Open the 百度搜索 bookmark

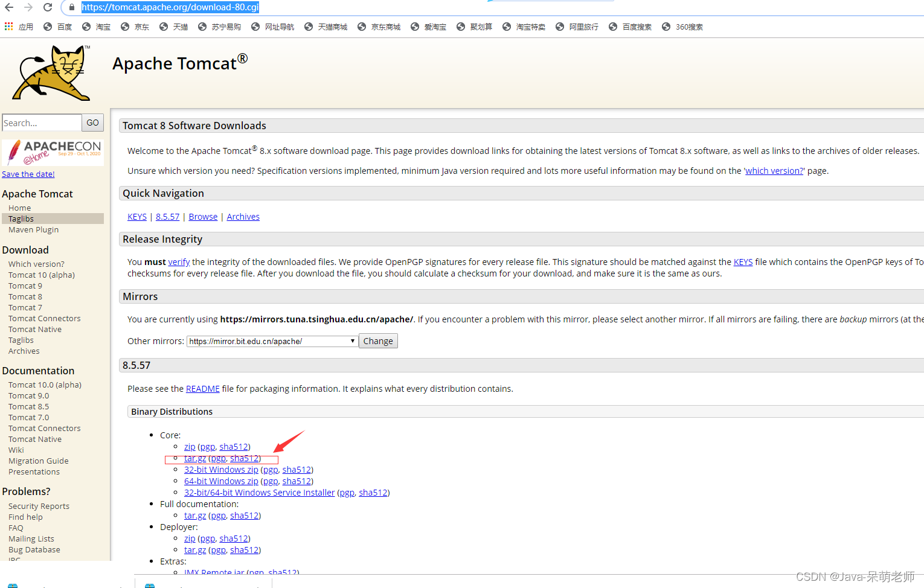coord(630,27)
